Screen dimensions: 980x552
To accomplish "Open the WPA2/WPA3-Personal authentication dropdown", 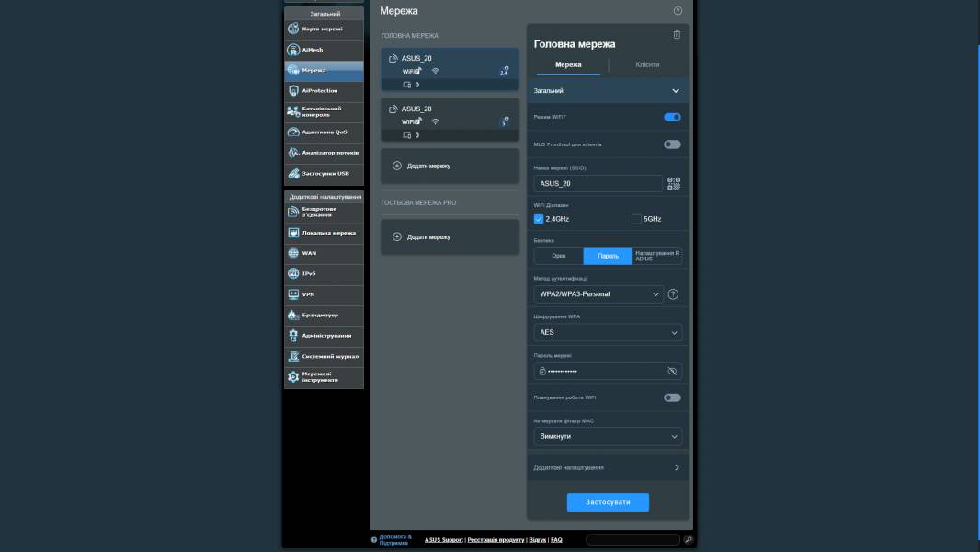I will (598, 294).
